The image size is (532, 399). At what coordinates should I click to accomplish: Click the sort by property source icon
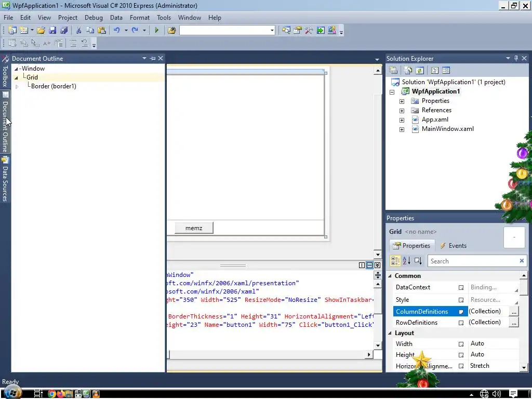coord(418,261)
